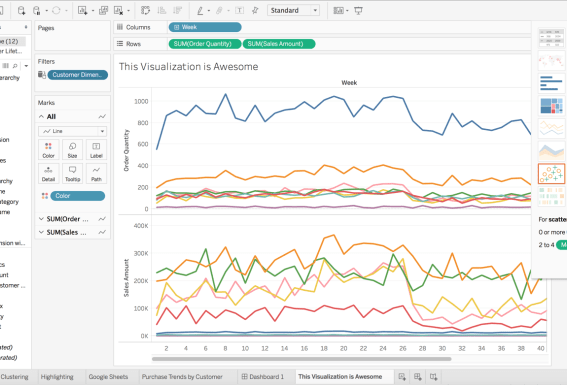Select symbol map chart in Show Me
The height and width of the screenshot is (385, 567).
551,61
